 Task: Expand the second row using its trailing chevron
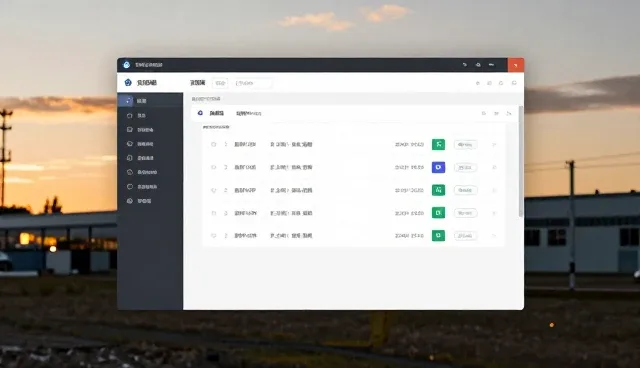click(x=494, y=167)
